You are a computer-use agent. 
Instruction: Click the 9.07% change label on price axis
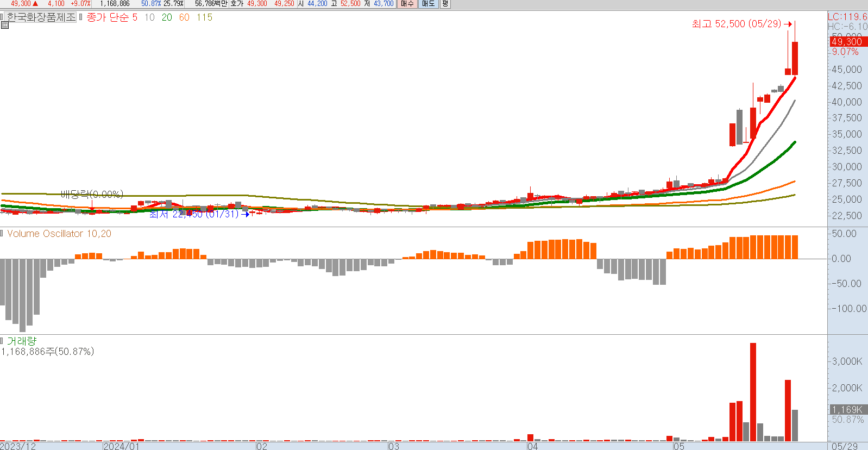845,52
